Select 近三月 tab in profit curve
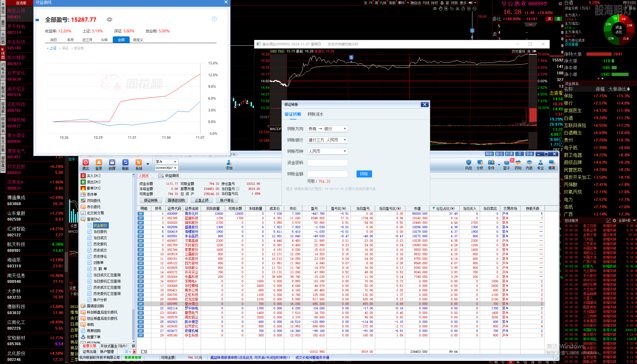Screen dimensions: 637x364 pyautogui.click(x=87, y=40)
